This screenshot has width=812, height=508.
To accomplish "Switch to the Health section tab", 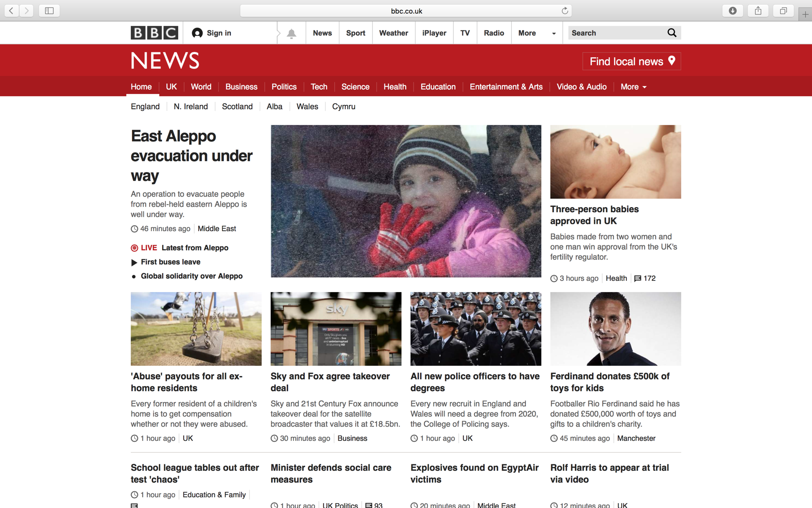I will pos(395,87).
